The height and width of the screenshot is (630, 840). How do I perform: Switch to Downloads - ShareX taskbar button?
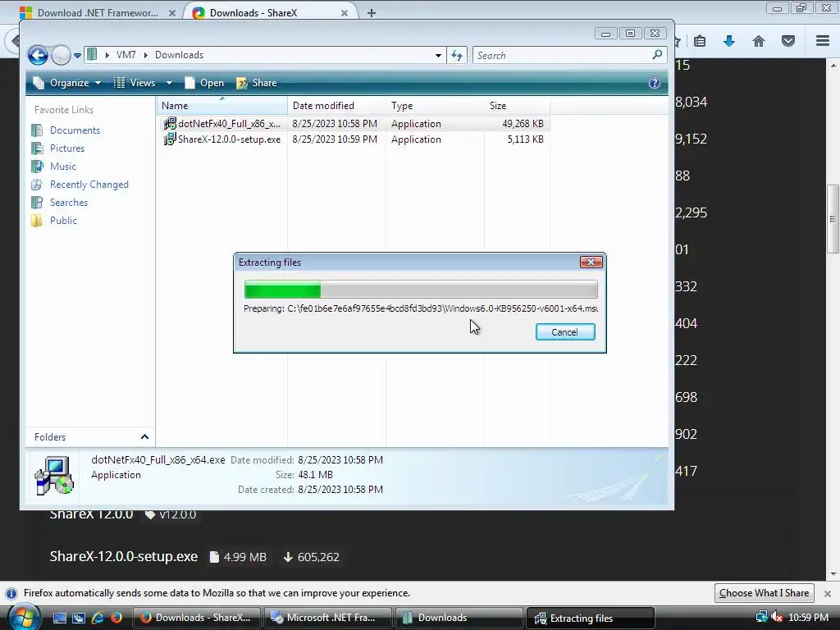click(x=196, y=618)
